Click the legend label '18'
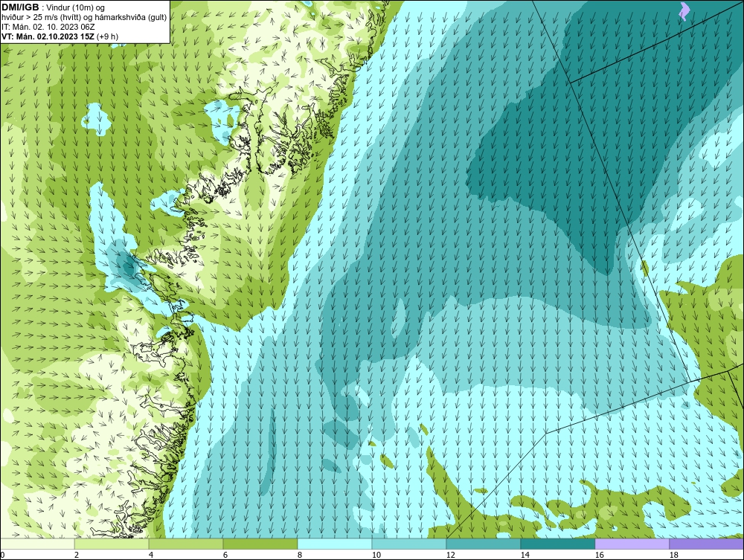744x560 pixels. point(674,555)
